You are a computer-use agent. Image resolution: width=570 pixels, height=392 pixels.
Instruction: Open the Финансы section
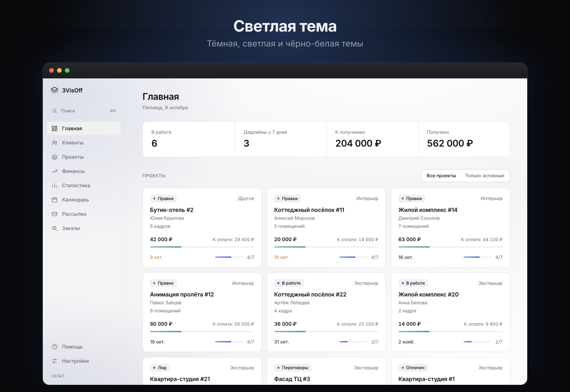84,171
